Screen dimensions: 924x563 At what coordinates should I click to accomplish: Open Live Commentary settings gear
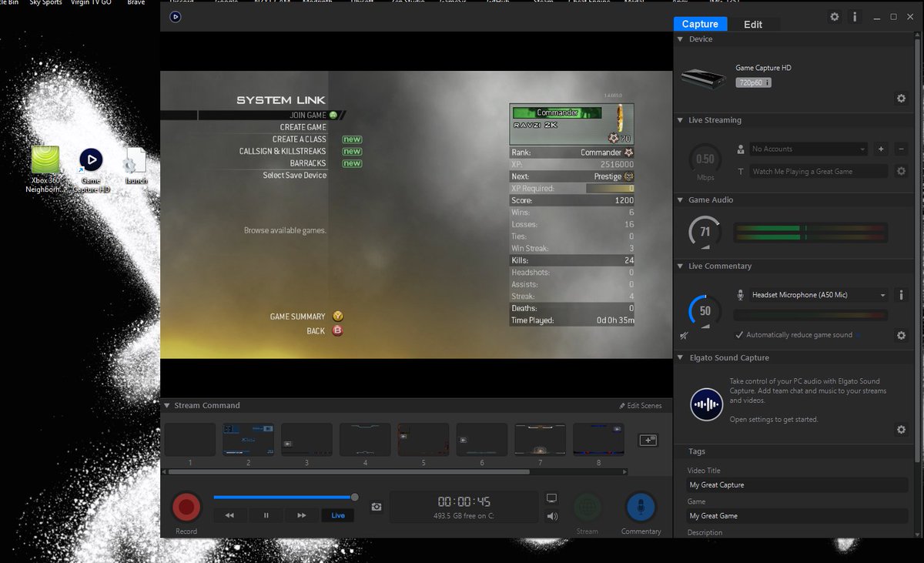click(901, 336)
